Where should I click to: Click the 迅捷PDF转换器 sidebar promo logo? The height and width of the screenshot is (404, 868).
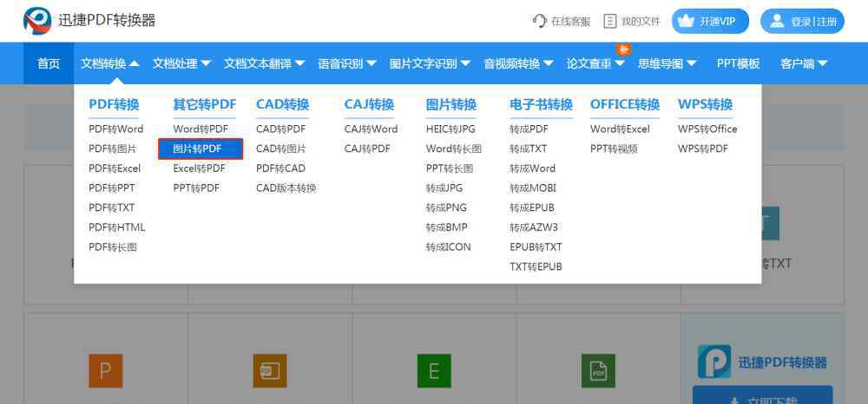[714, 362]
